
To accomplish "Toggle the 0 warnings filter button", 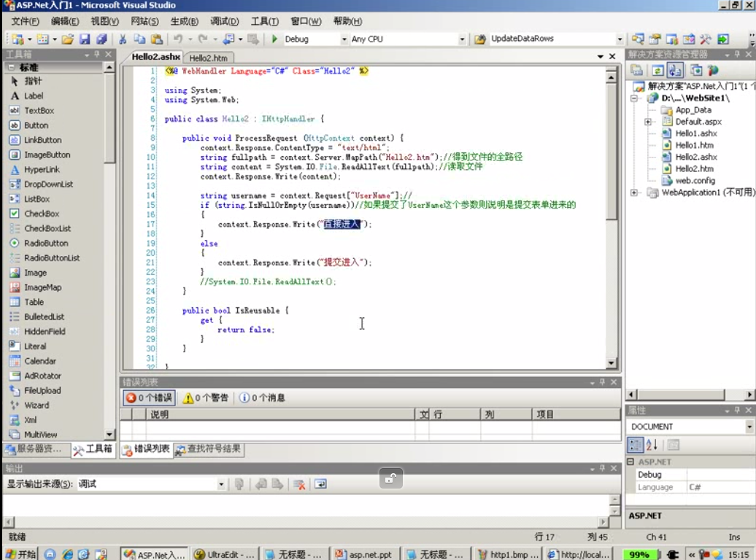I will click(x=206, y=398).
